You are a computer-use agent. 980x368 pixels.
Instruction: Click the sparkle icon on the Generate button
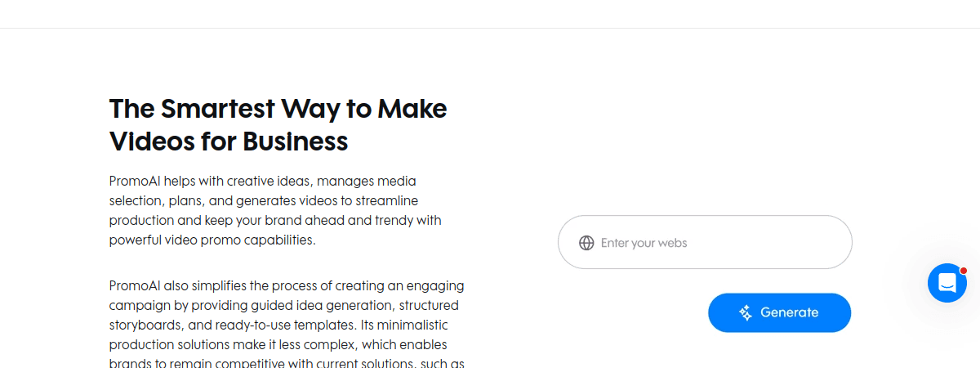[x=745, y=312]
